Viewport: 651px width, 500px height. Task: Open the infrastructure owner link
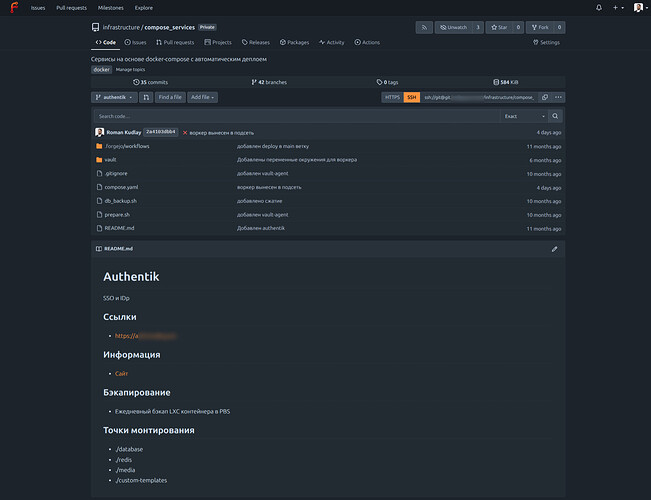[x=121, y=27]
